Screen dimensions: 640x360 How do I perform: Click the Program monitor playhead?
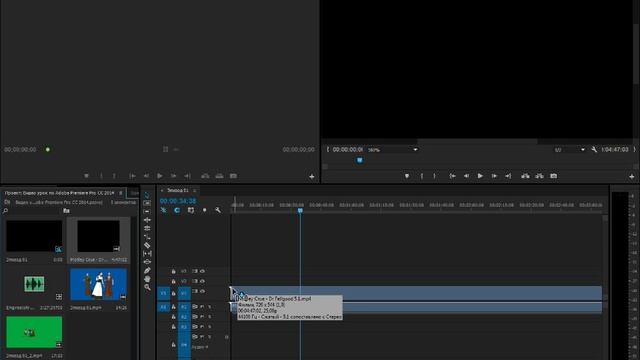point(360,160)
